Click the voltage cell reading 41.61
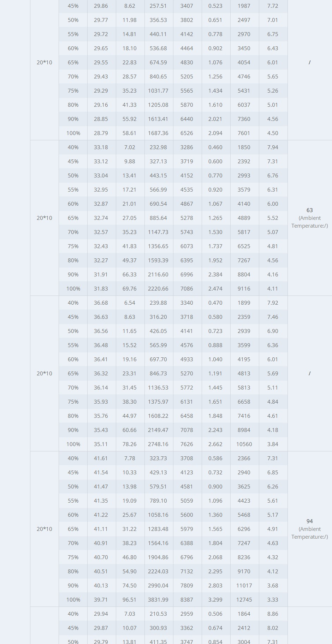Screen dimensions: 332x644 pos(101,458)
